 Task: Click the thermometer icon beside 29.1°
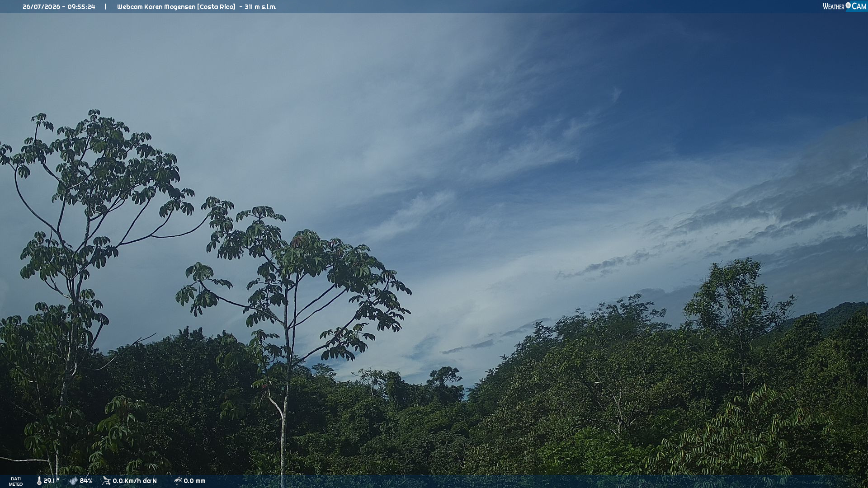click(39, 481)
